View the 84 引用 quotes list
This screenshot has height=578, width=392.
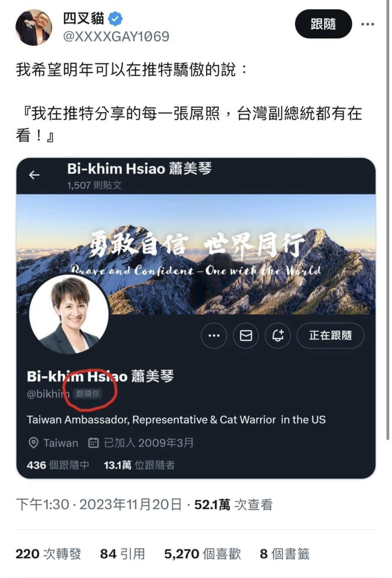tap(122, 554)
